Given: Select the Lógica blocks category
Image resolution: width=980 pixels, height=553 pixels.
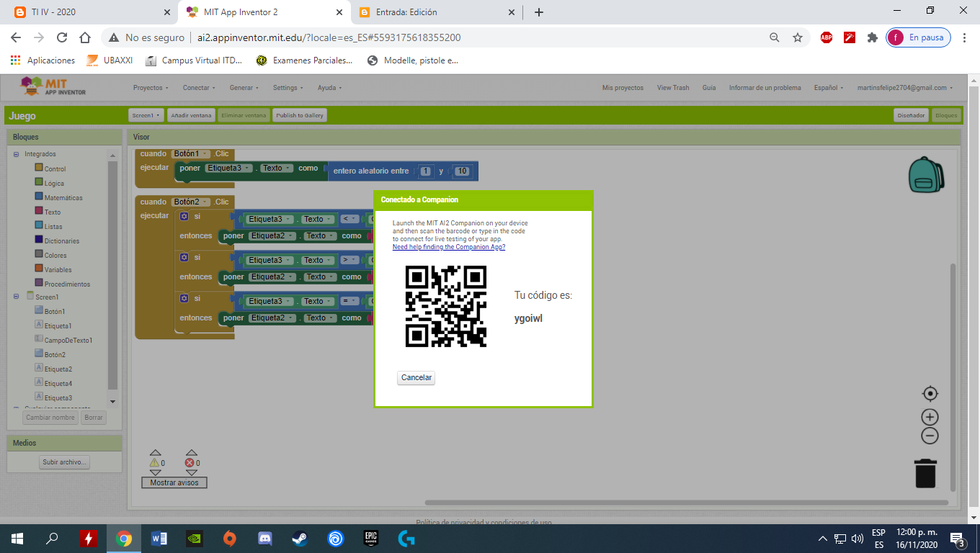Looking at the screenshot, I should [54, 183].
